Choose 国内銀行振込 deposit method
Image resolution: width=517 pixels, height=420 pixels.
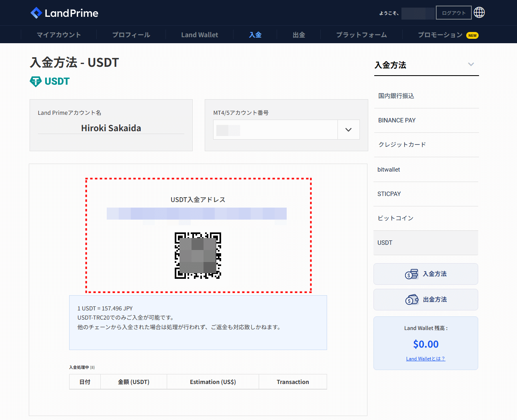point(426,96)
